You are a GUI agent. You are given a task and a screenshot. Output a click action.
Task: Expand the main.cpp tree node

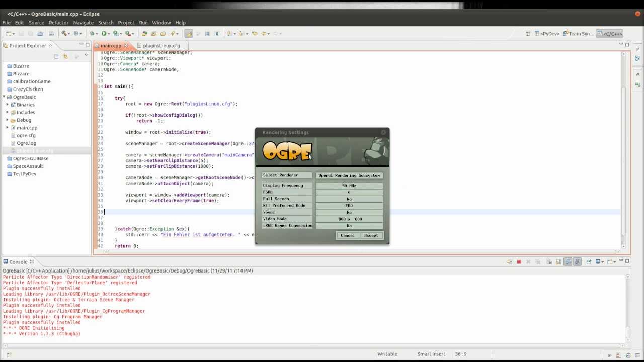coord(8,128)
